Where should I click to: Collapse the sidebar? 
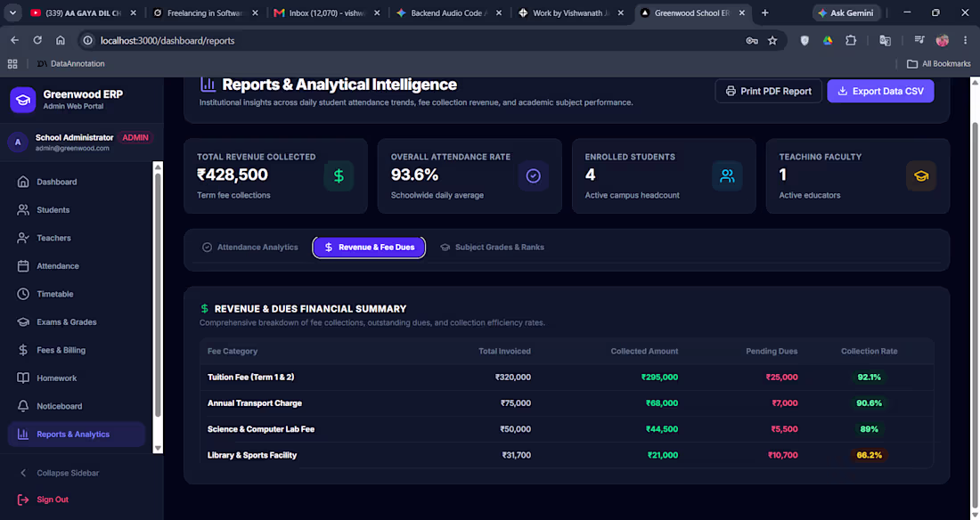coord(60,473)
